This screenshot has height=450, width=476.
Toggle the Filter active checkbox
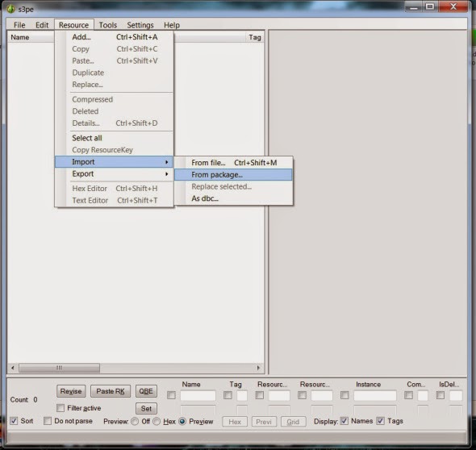(61, 408)
